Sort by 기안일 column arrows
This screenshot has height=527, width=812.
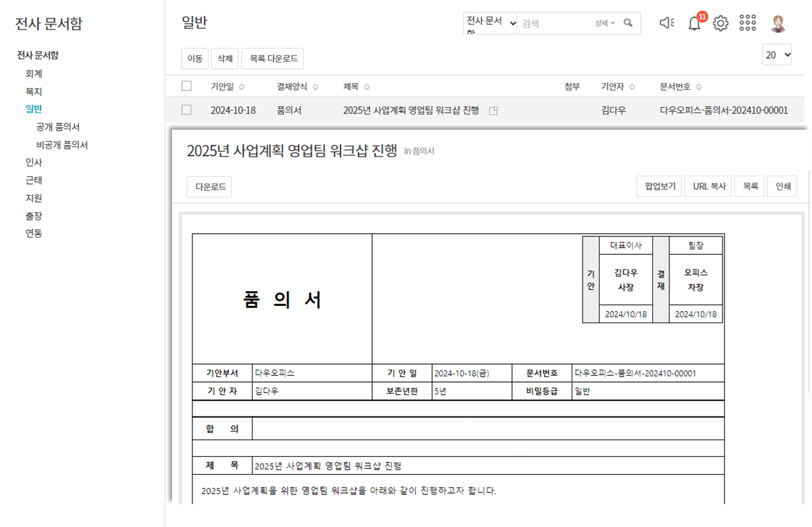tap(242, 87)
